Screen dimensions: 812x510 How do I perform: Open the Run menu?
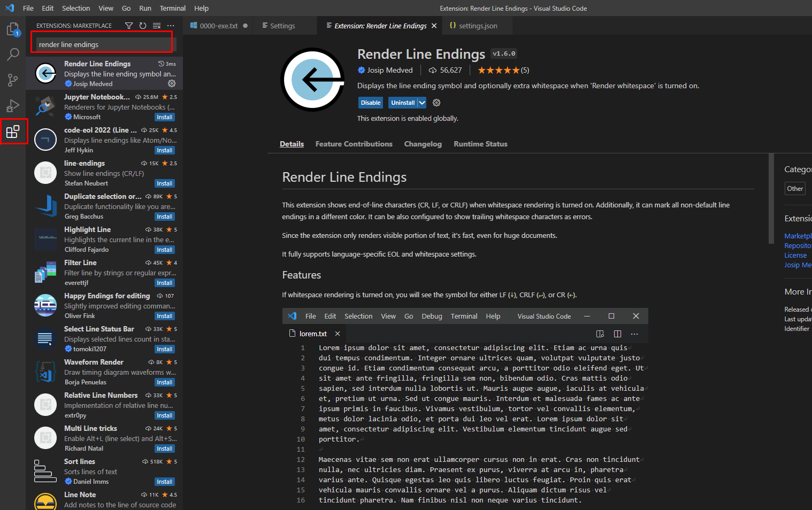coord(145,8)
